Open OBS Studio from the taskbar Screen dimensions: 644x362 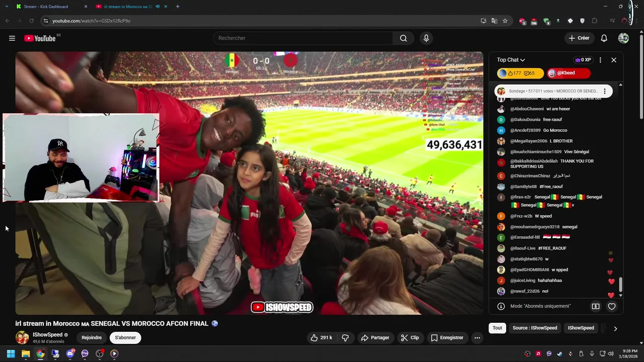(x=100, y=353)
